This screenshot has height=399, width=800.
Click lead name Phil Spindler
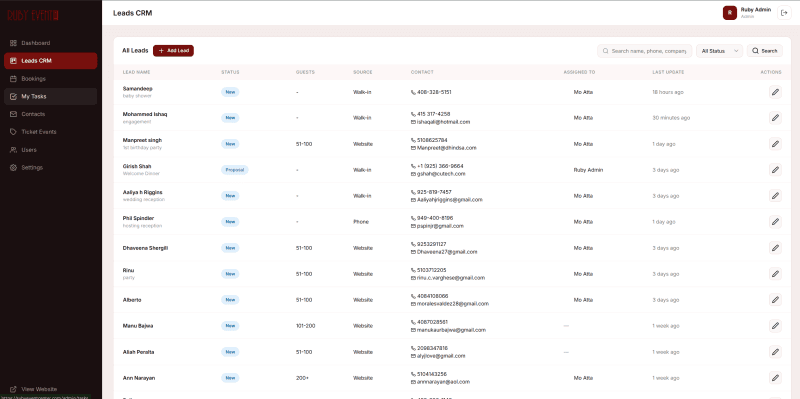[x=138, y=218]
